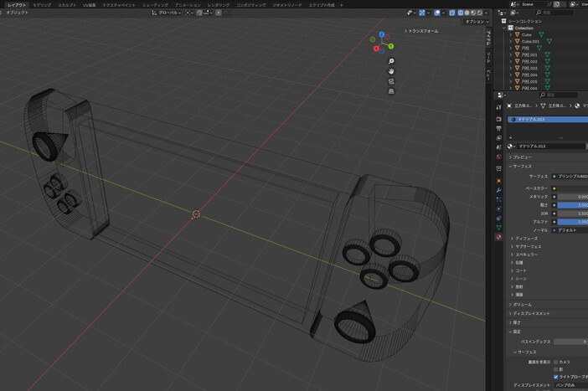Expand the ボリューム panel
The image size is (588, 391).
coord(522,304)
